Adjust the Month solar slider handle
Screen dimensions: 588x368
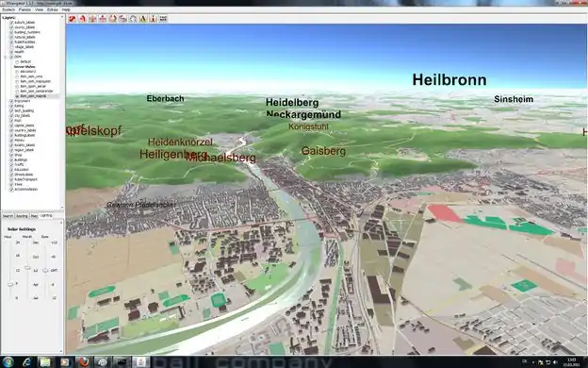[x=27, y=268]
